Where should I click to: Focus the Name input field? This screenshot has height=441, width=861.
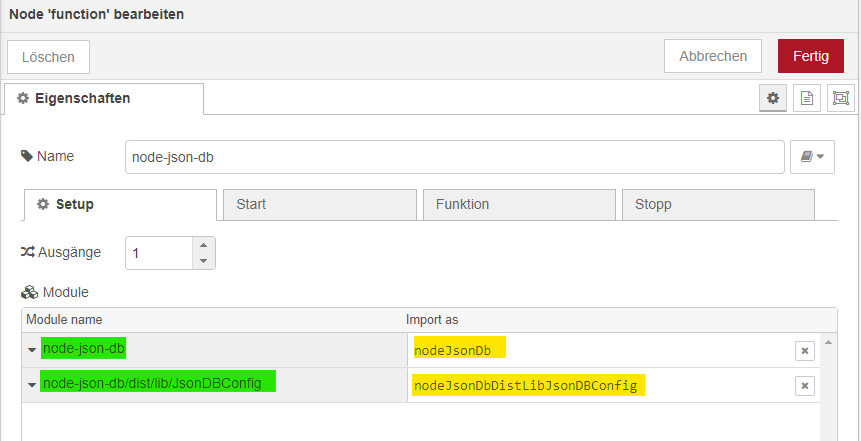pos(455,157)
